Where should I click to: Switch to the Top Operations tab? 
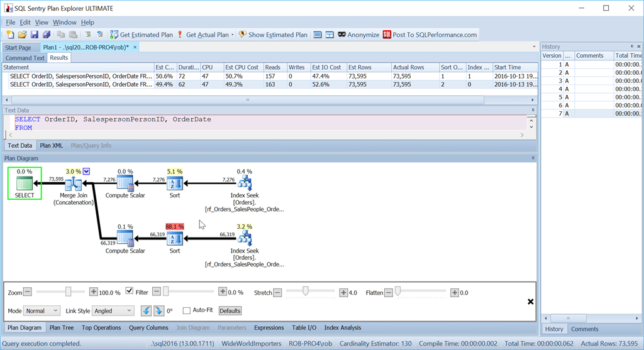pos(101,327)
